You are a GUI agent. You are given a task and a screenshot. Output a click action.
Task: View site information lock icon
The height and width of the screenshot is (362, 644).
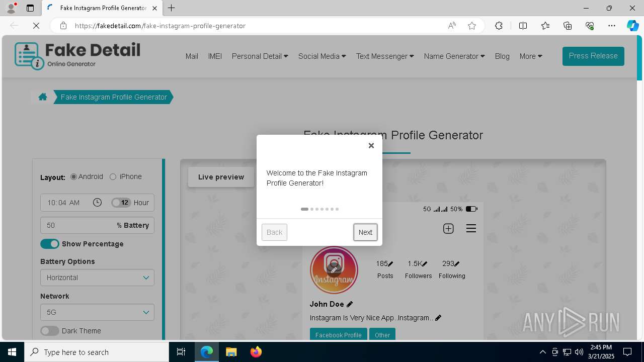point(63,26)
